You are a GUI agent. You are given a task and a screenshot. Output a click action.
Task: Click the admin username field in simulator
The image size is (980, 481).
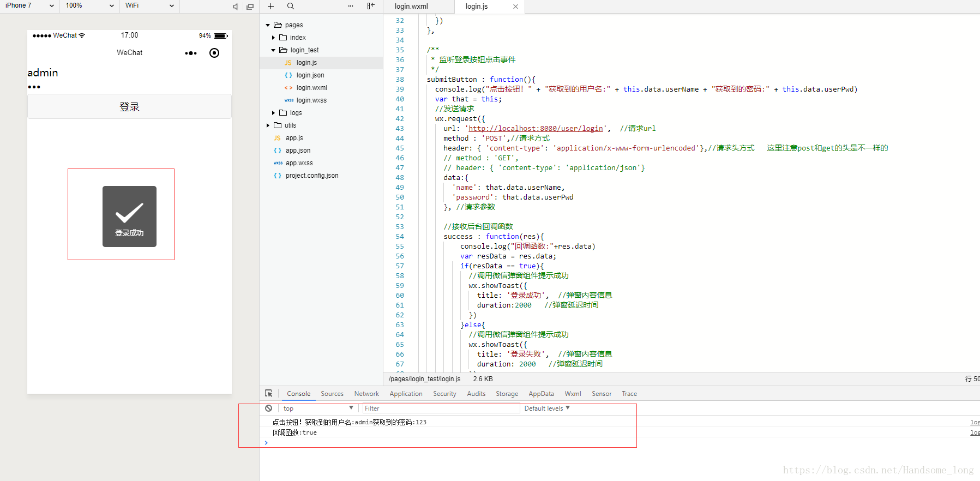tap(129, 73)
